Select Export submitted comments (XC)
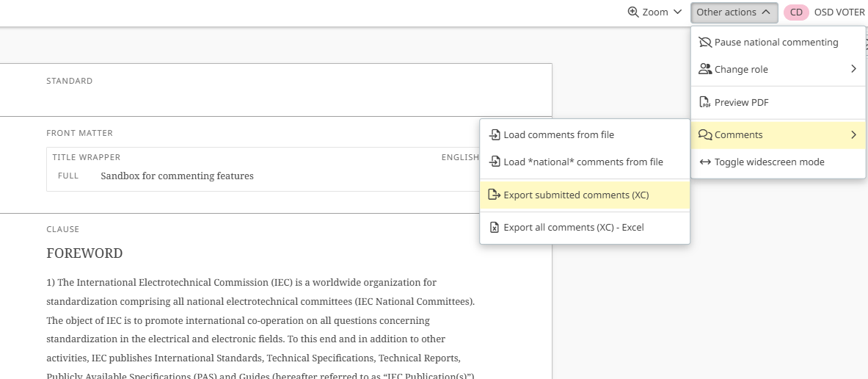This screenshot has width=868, height=379. tap(576, 195)
